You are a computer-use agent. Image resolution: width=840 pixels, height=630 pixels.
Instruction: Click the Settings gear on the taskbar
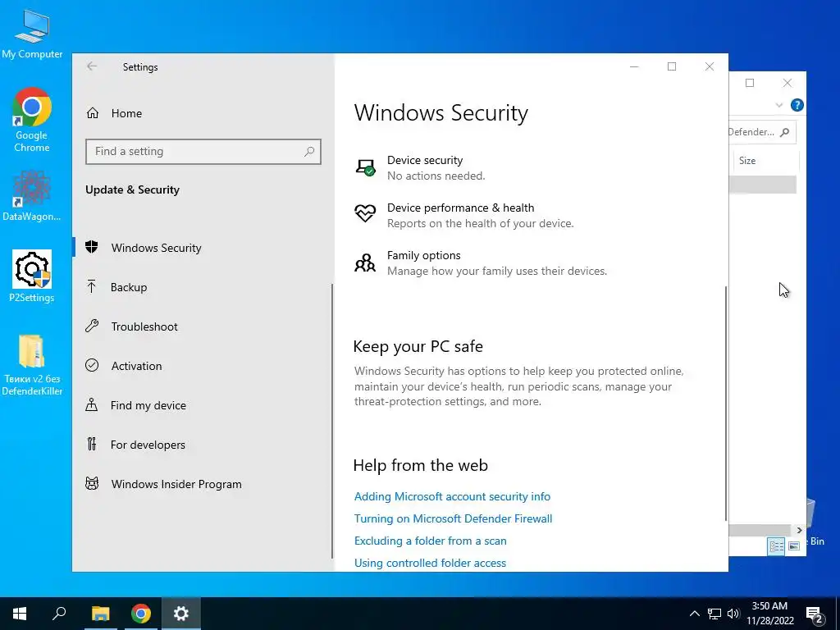181,614
